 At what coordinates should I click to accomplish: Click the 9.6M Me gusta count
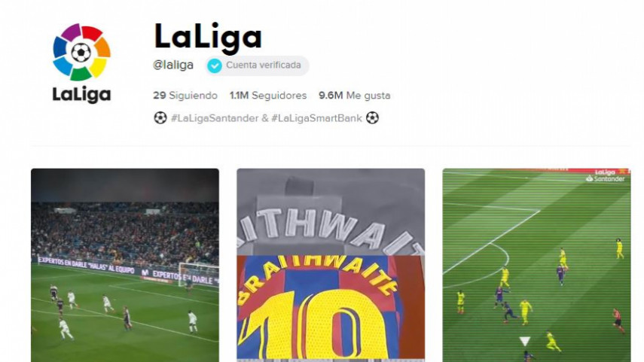pyautogui.click(x=355, y=96)
